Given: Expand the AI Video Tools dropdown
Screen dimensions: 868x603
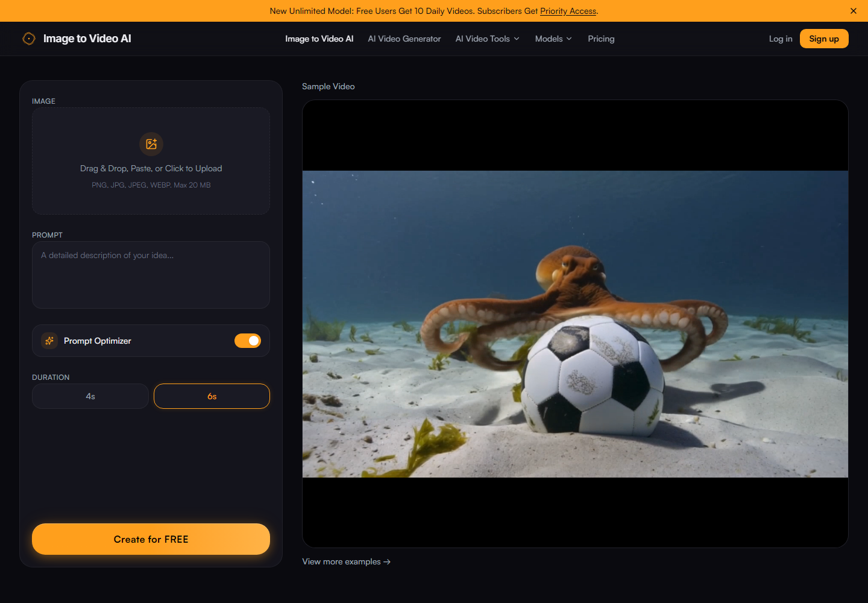Looking at the screenshot, I should 487,39.
